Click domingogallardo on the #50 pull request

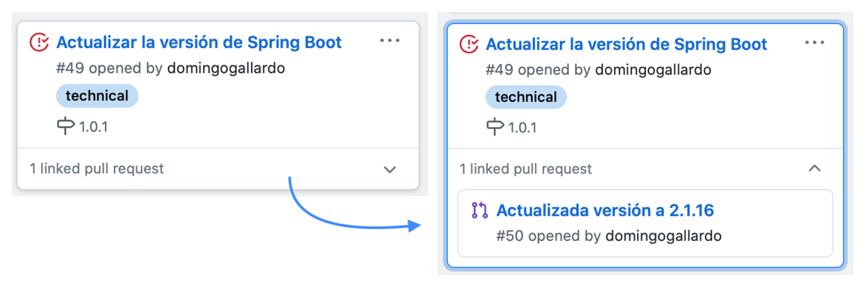tap(664, 236)
